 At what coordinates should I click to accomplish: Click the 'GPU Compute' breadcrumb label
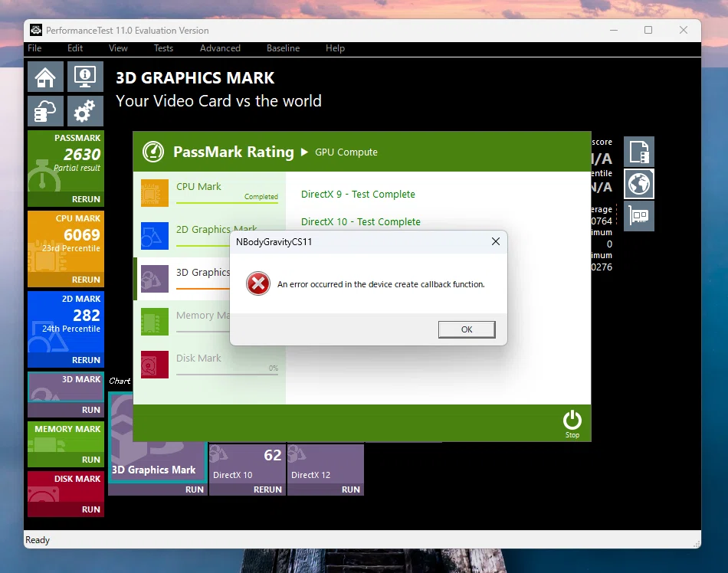(346, 152)
